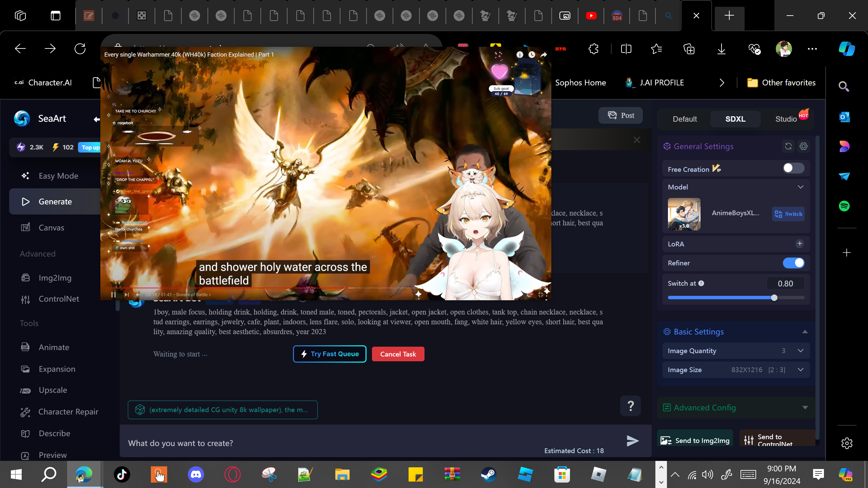
Task: Open General Settings gear icon
Action: click(x=804, y=146)
